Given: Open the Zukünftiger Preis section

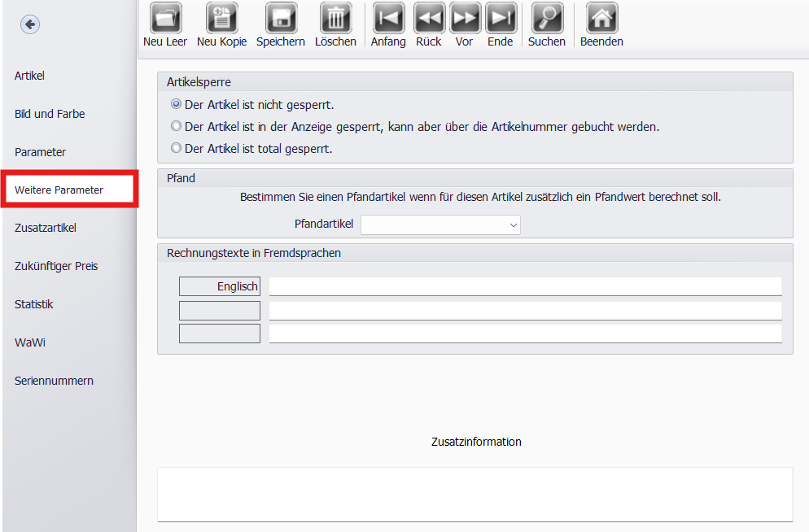Looking at the screenshot, I should pos(56,266).
